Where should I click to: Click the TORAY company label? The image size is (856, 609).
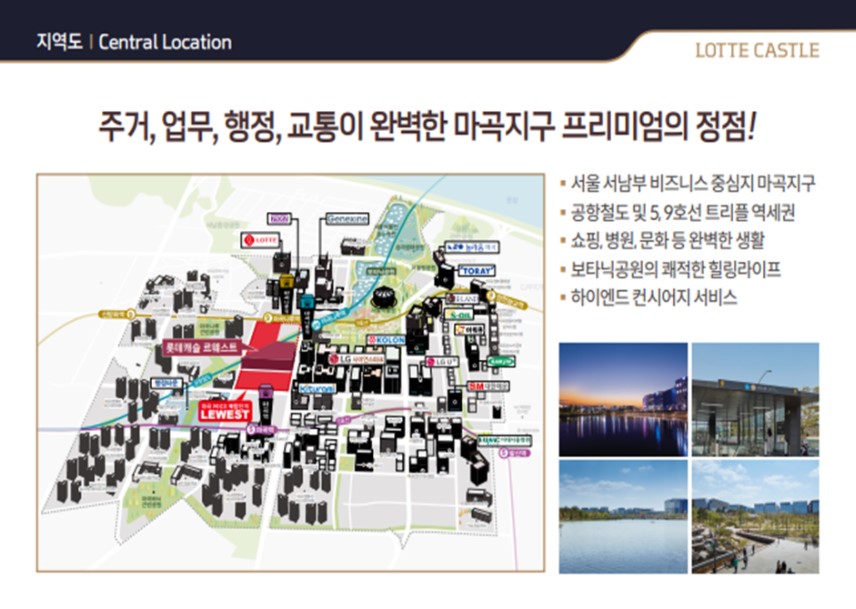tap(477, 270)
